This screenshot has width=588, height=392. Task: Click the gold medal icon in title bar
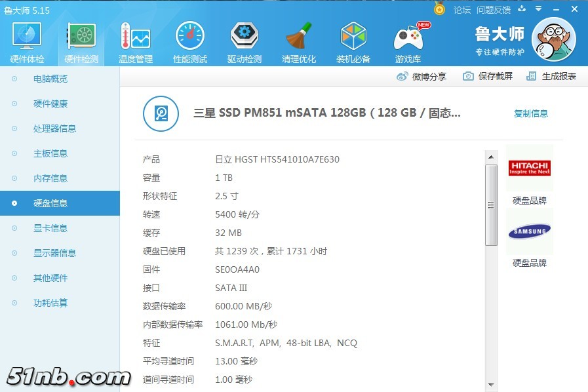coord(439,9)
